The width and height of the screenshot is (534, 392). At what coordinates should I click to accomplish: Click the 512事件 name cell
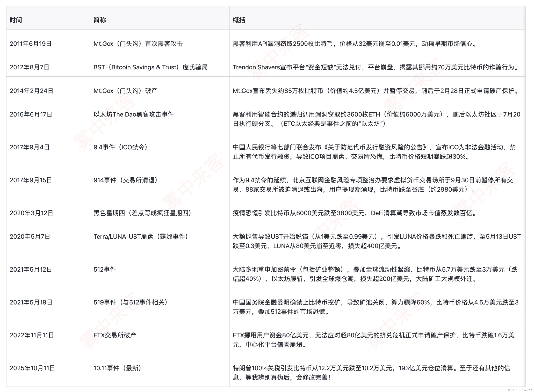tap(105, 269)
